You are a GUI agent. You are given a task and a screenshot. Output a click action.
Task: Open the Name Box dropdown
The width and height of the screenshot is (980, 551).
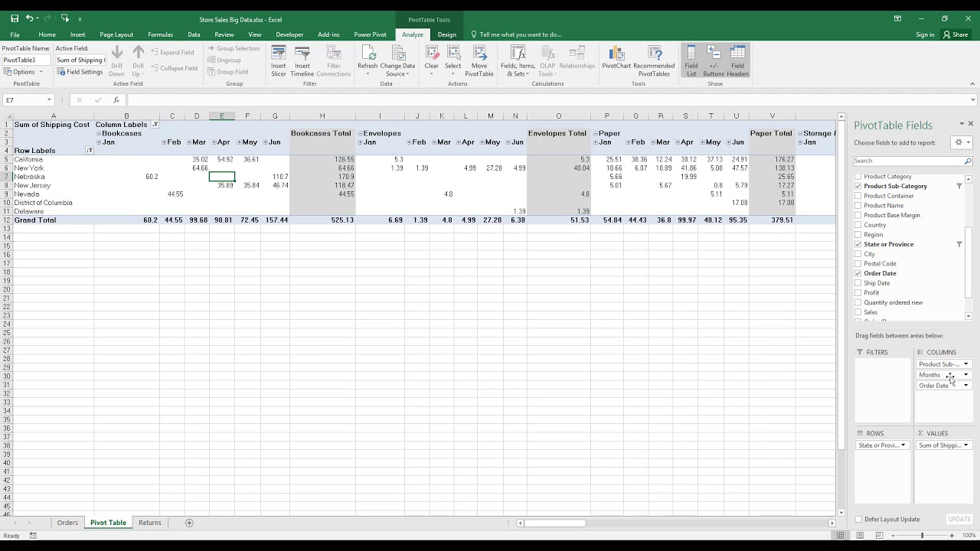click(48, 100)
